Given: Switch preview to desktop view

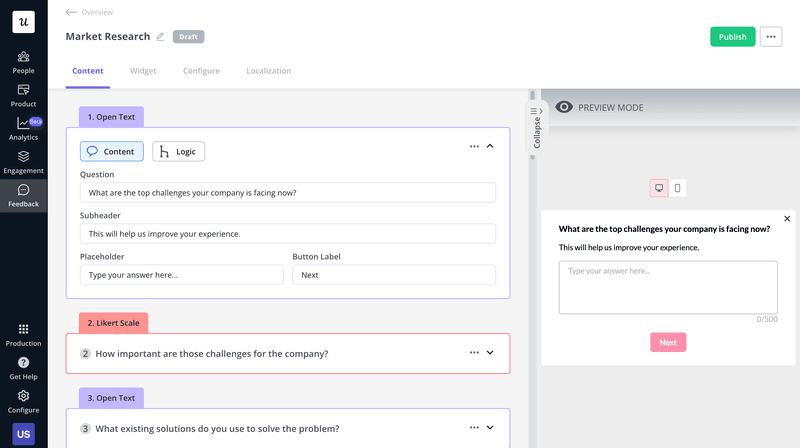Looking at the screenshot, I should tap(659, 188).
